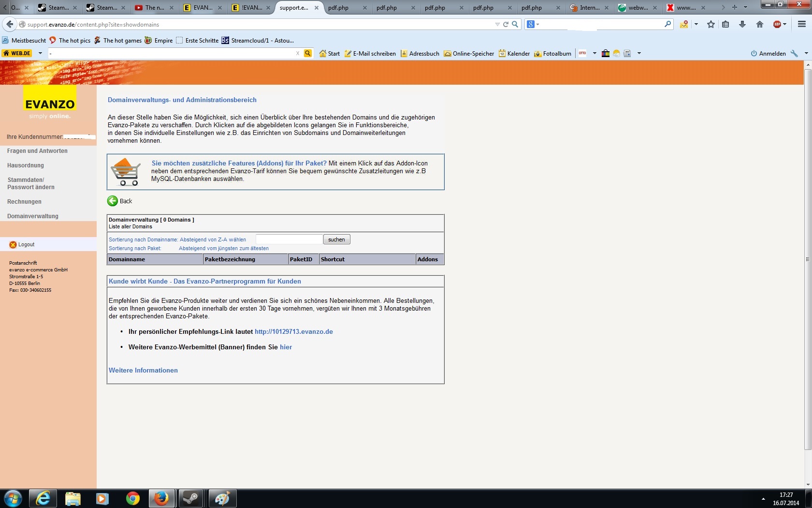This screenshot has width=812, height=508.
Task: Click E-Mail schreiben in toolbar
Action: click(370, 53)
